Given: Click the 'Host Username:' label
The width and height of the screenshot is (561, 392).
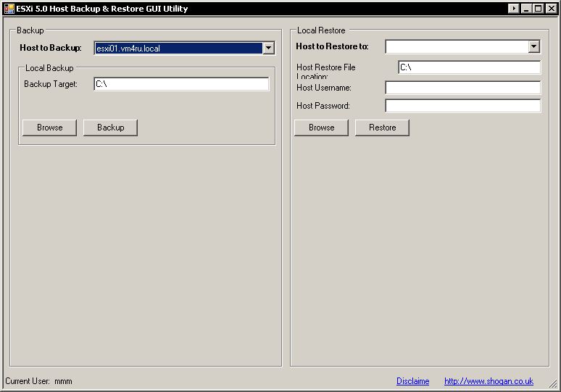Looking at the screenshot, I should click(x=324, y=88).
